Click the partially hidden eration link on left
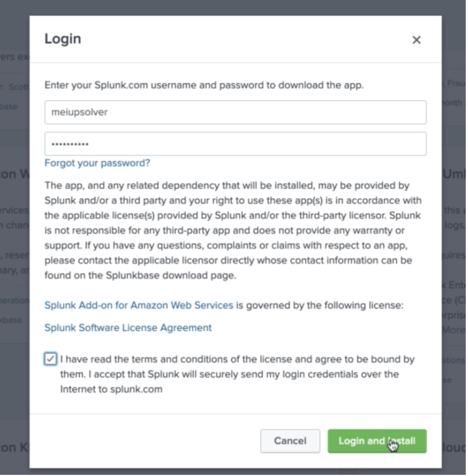 click(x=15, y=300)
